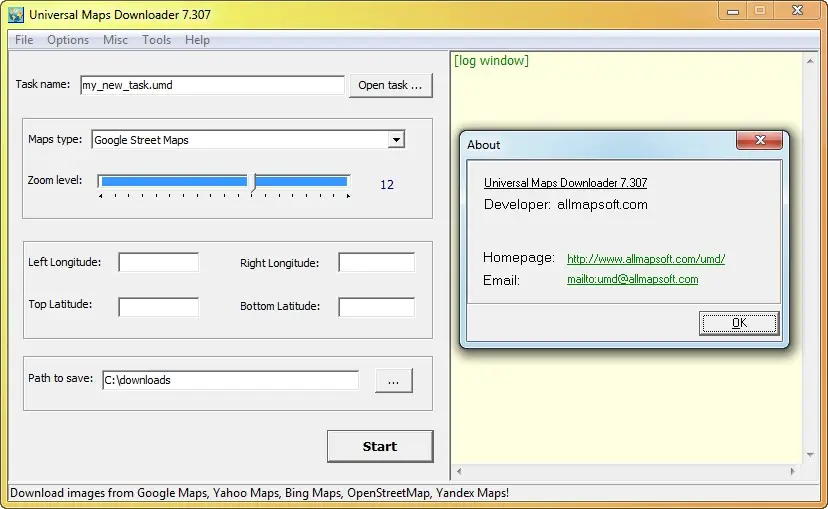Click the [log window] text
The image size is (828, 509).
[x=491, y=61]
